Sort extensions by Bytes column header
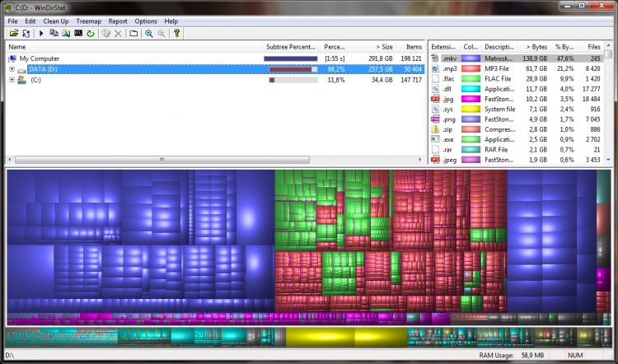The image size is (618, 364). [534, 47]
